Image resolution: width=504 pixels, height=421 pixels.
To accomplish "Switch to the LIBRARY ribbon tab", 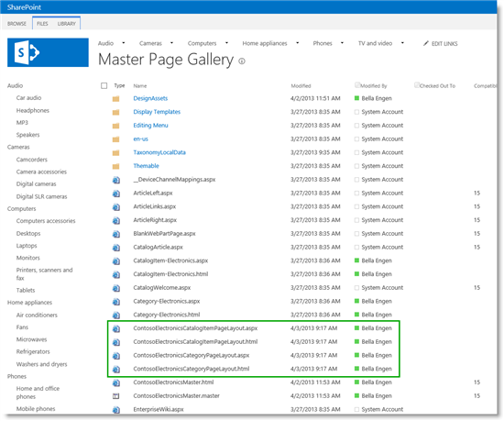I will coord(67,24).
